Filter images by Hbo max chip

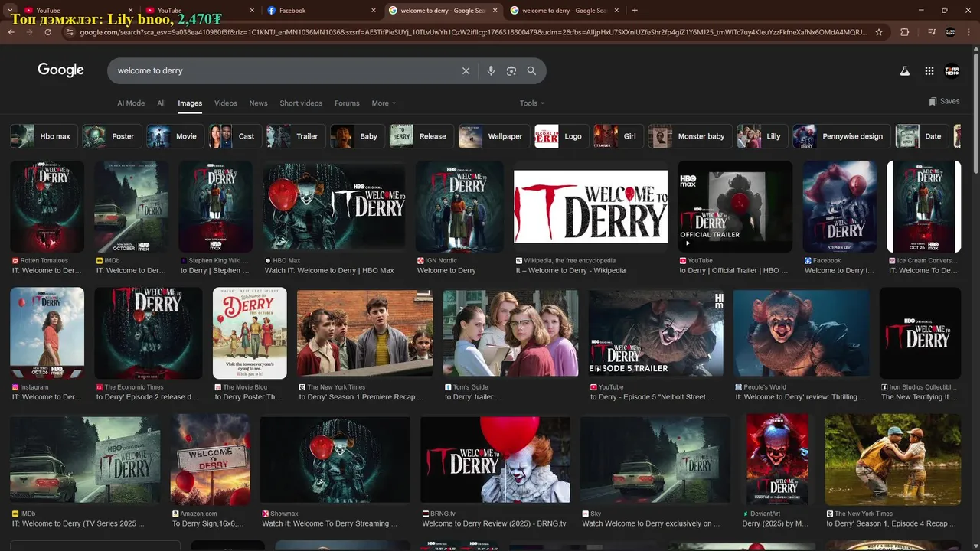(x=44, y=136)
